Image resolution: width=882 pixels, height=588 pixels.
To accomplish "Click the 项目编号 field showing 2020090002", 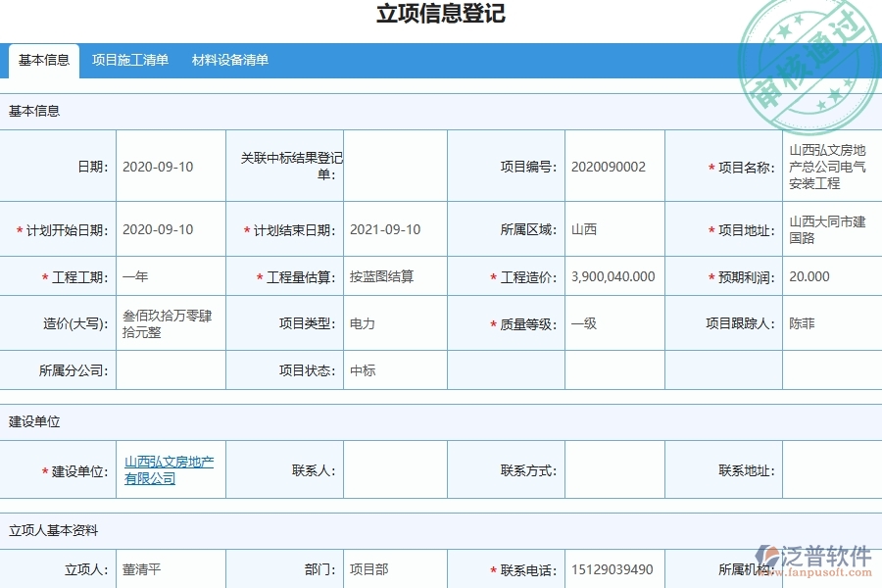I will pyautogui.click(x=606, y=166).
